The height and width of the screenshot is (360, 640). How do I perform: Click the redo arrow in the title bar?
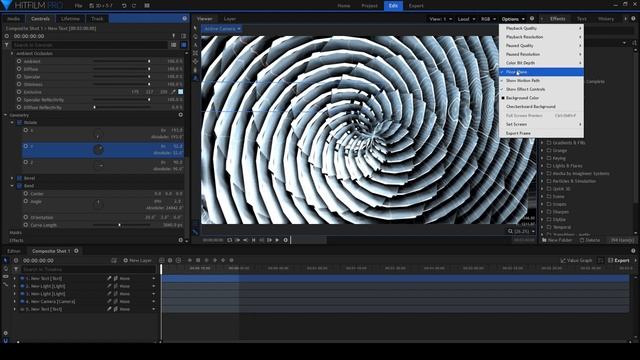134,6
